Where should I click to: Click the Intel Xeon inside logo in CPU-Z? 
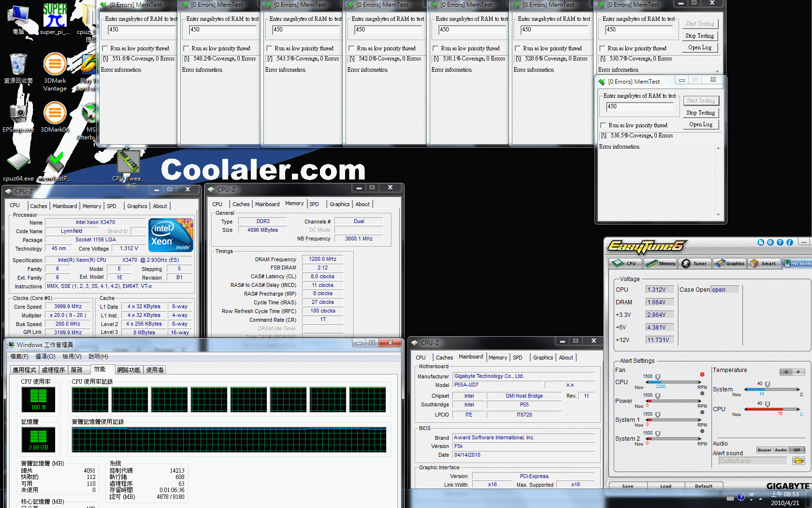[x=171, y=235]
